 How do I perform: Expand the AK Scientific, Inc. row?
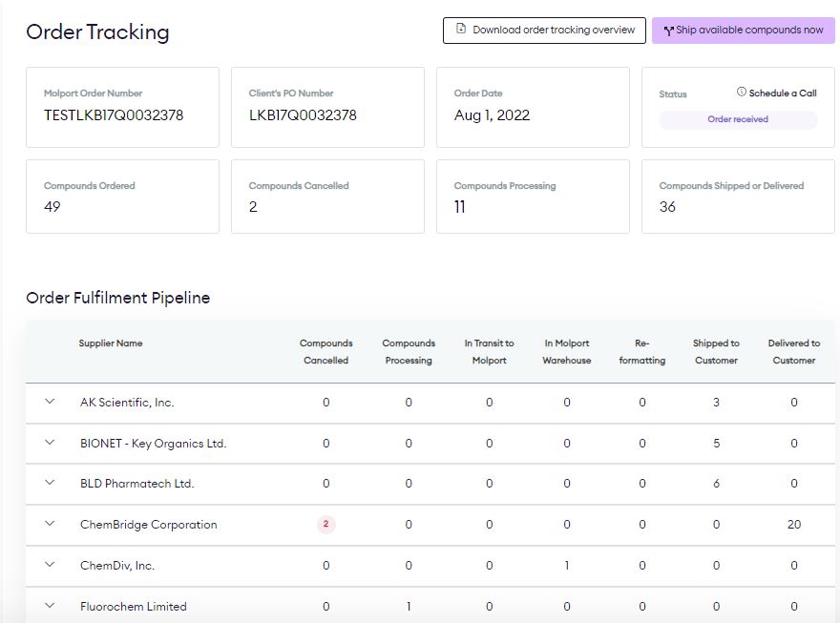pyautogui.click(x=50, y=402)
